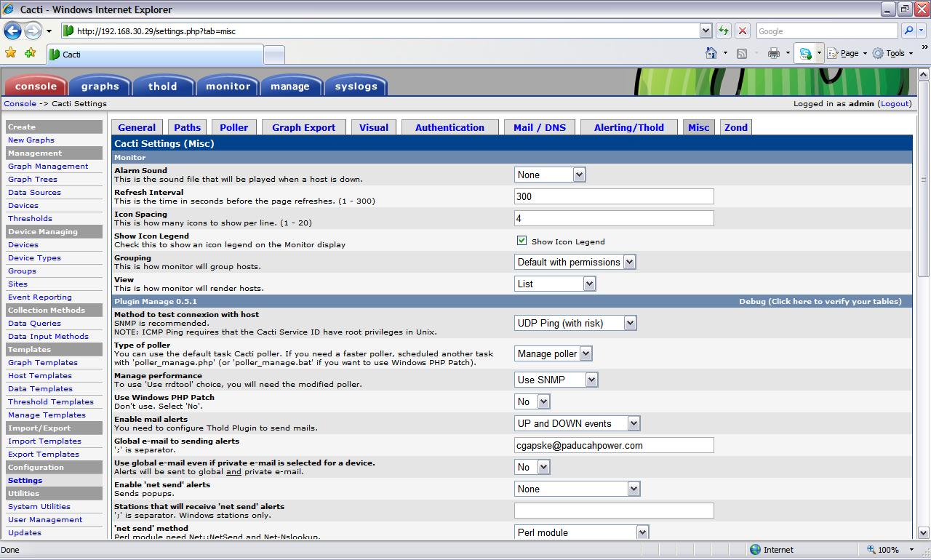The height and width of the screenshot is (560, 931).
Task: Click the global e-mail address field
Action: click(x=614, y=445)
